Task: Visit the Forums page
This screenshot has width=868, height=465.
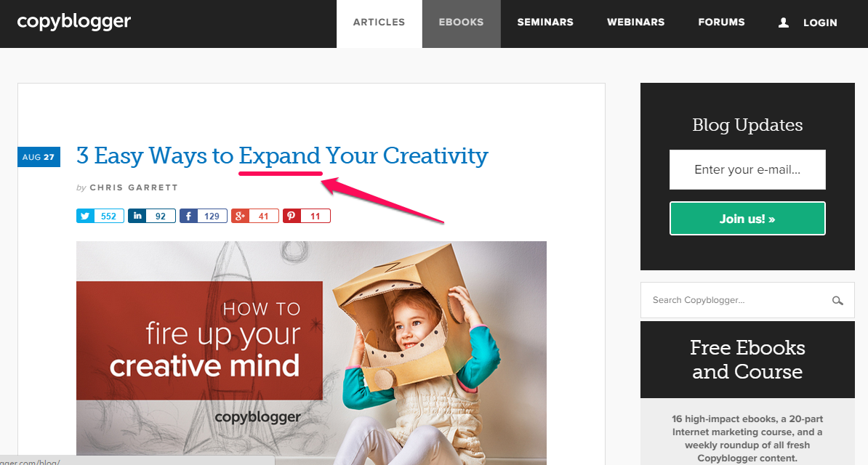Action: click(x=721, y=22)
